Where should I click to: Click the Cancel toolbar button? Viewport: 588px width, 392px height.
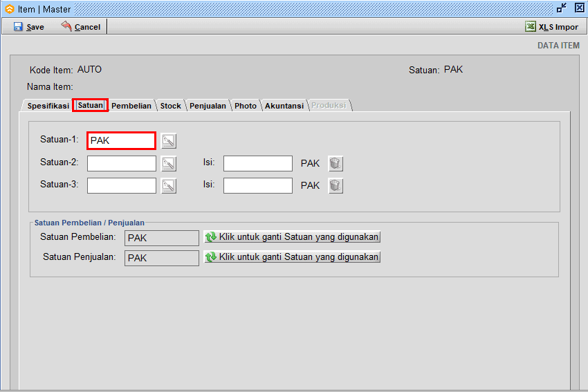81,27
